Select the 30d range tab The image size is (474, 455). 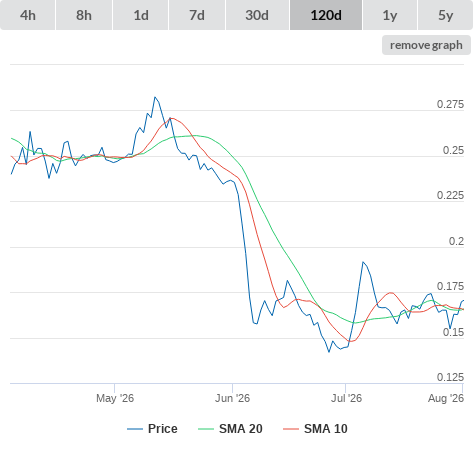click(257, 15)
